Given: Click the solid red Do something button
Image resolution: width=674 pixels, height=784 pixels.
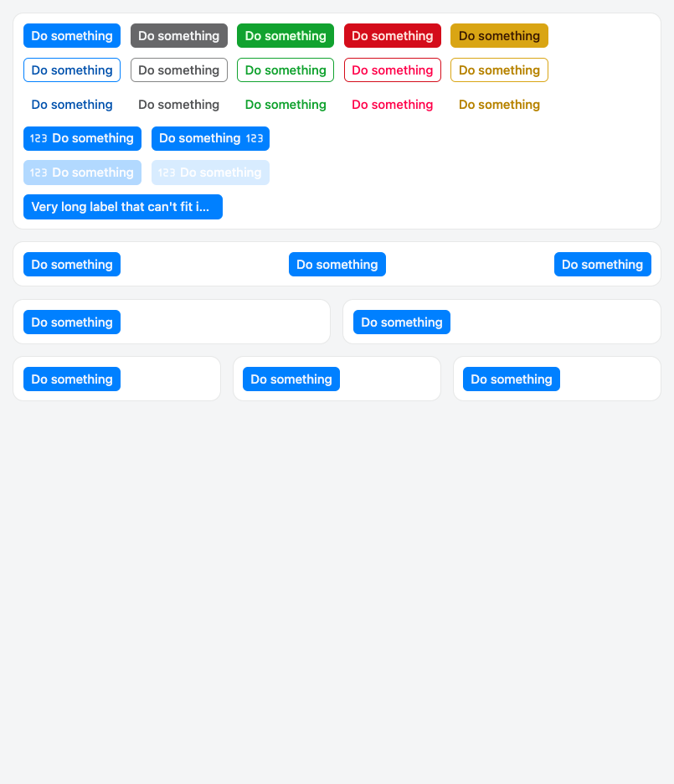Looking at the screenshot, I should click(392, 36).
